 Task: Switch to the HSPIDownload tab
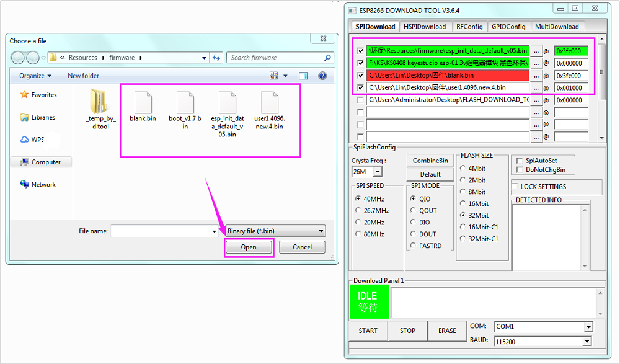click(x=425, y=27)
